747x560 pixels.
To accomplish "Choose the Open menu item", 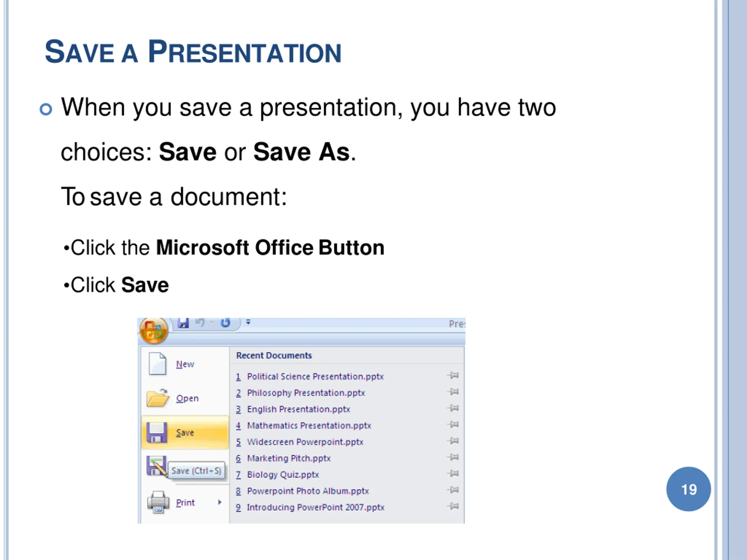I will click(x=185, y=398).
